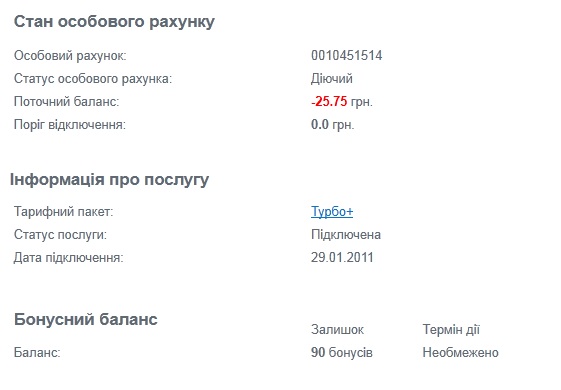
Task: Click the Залишок column header
Action: point(337,330)
